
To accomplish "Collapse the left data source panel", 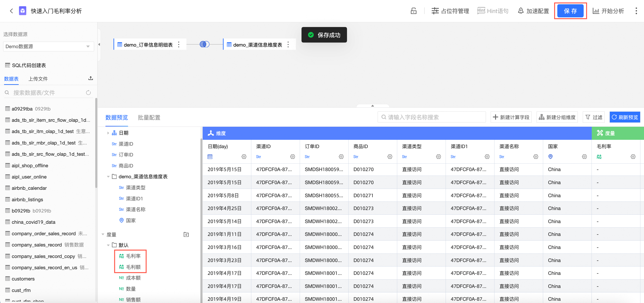I will tap(99, 45).
